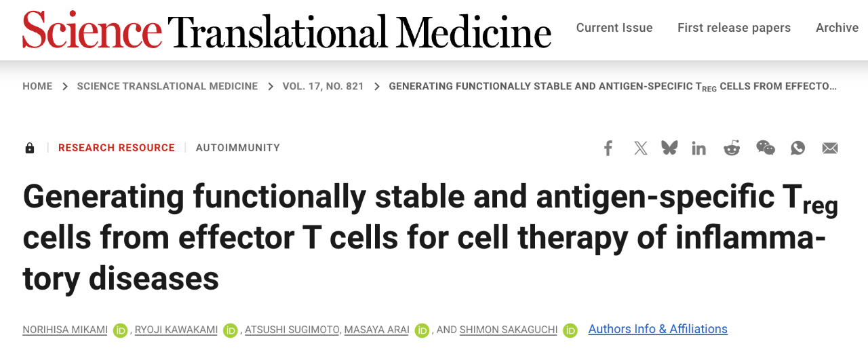
Task: Share article on Reddit
Action: 732,148
